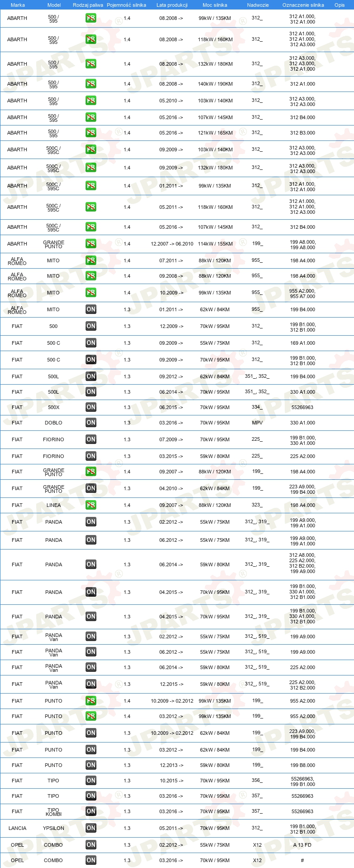Click the 356_ body code cell
This screenshot has width=354, height=868.
257,780
